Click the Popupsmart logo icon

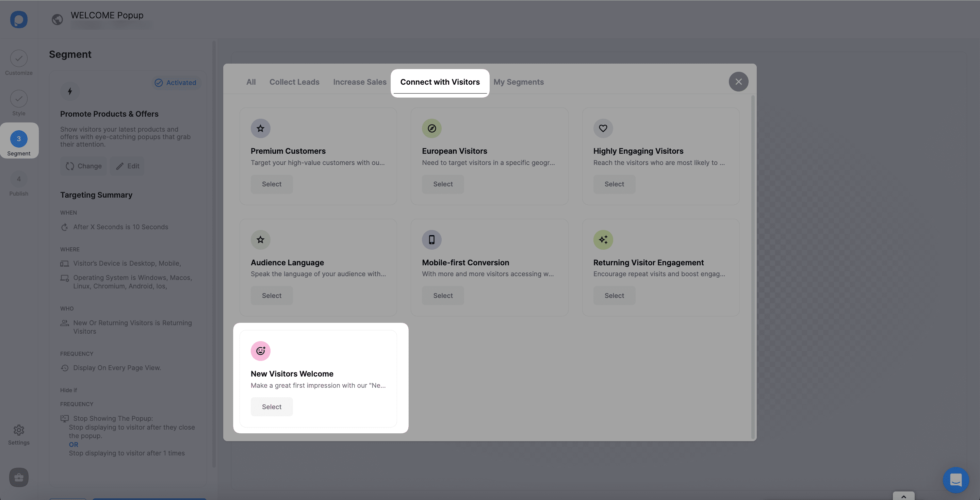19,19
